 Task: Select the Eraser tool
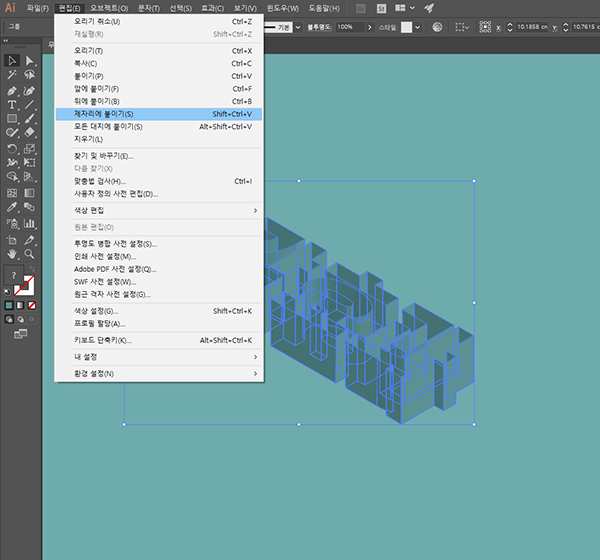29,132
